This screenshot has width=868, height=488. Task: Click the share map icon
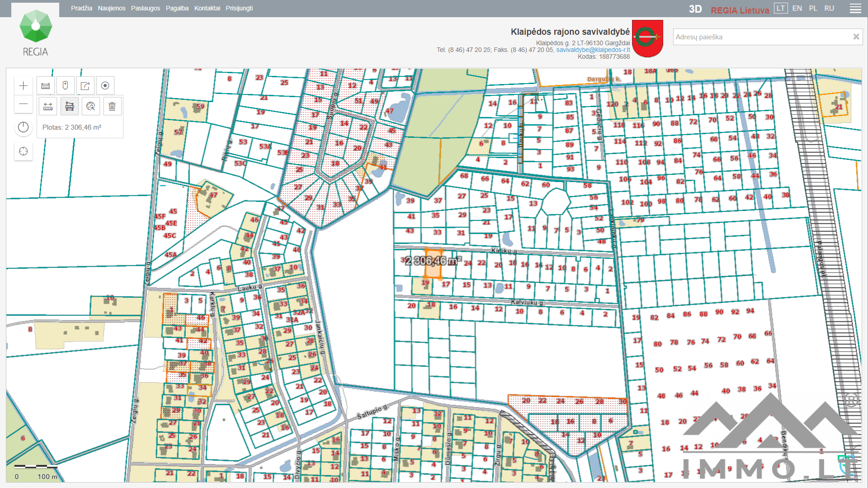(x=85, y=86)
